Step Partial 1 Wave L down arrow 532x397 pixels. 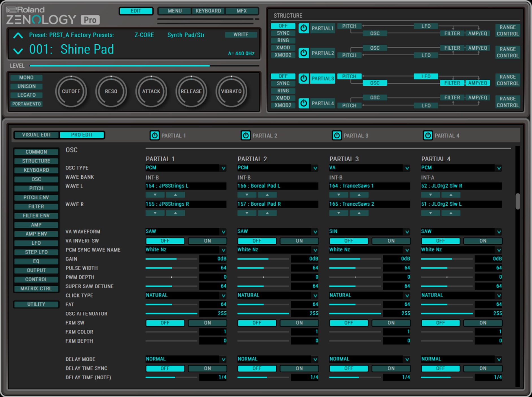(x=155, y=195)
